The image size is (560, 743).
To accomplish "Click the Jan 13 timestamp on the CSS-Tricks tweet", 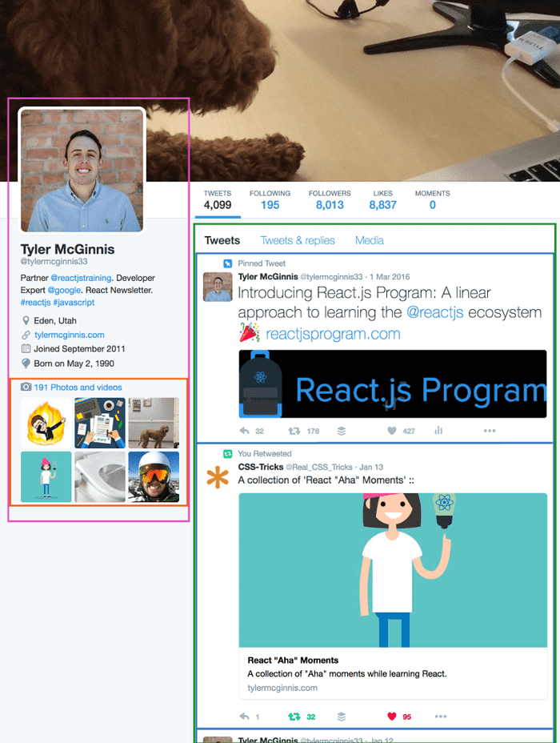I will [x=371, y=467].
